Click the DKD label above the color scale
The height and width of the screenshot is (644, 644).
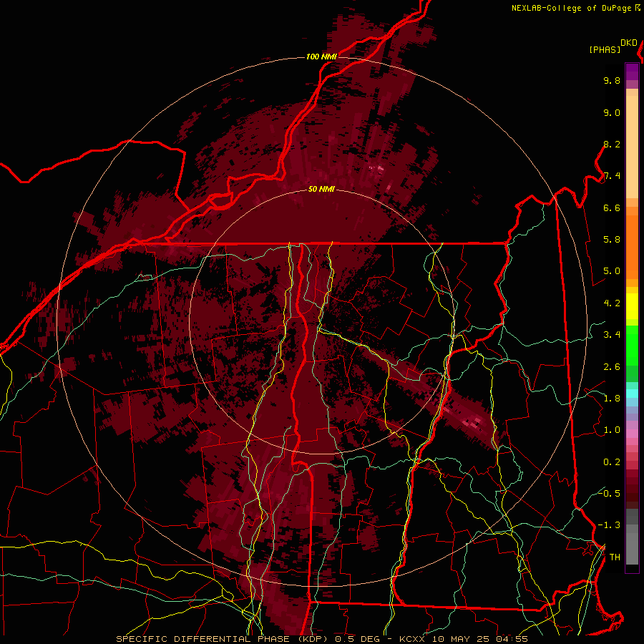[x=629, y=42]
